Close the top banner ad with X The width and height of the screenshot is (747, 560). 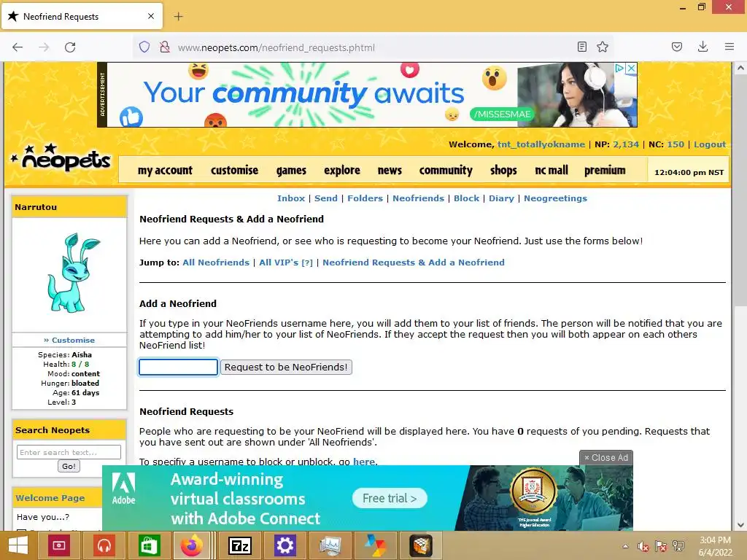[631, 68]
